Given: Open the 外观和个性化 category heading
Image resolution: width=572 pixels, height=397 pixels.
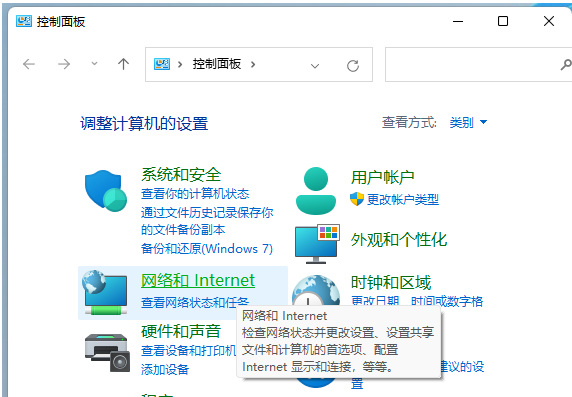Looking at the screenshot, I should (x=399, y=240).
